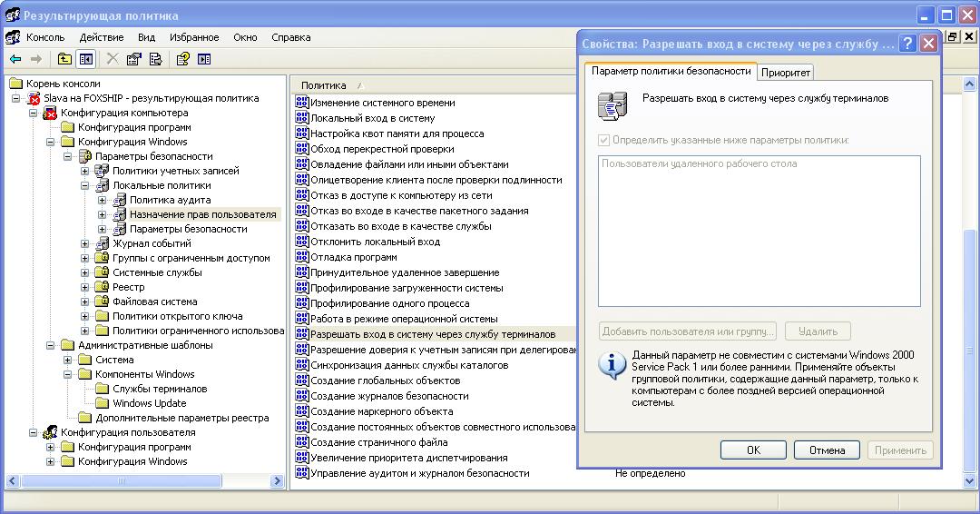Viewport: 980px width, 514px height.
Task: Click the last toolbar icon next to Help
Action: tap(204, 59)
